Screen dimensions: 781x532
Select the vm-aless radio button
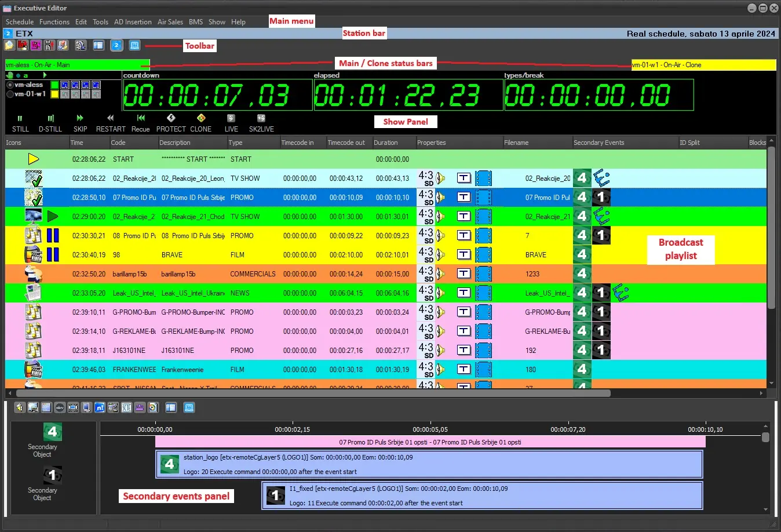(10, 85)
